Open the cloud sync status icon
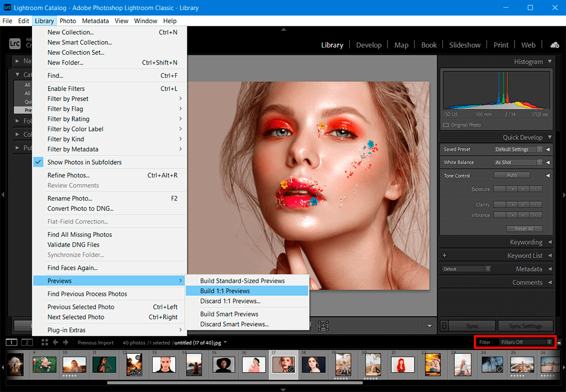566x392 pixels. (555, 45)
